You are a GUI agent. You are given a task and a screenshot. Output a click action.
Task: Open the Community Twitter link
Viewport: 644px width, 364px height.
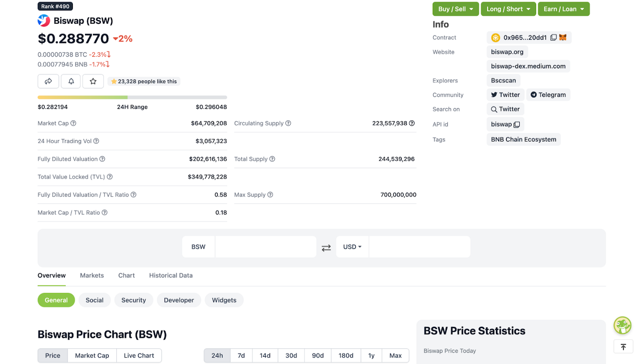[505, 95]
